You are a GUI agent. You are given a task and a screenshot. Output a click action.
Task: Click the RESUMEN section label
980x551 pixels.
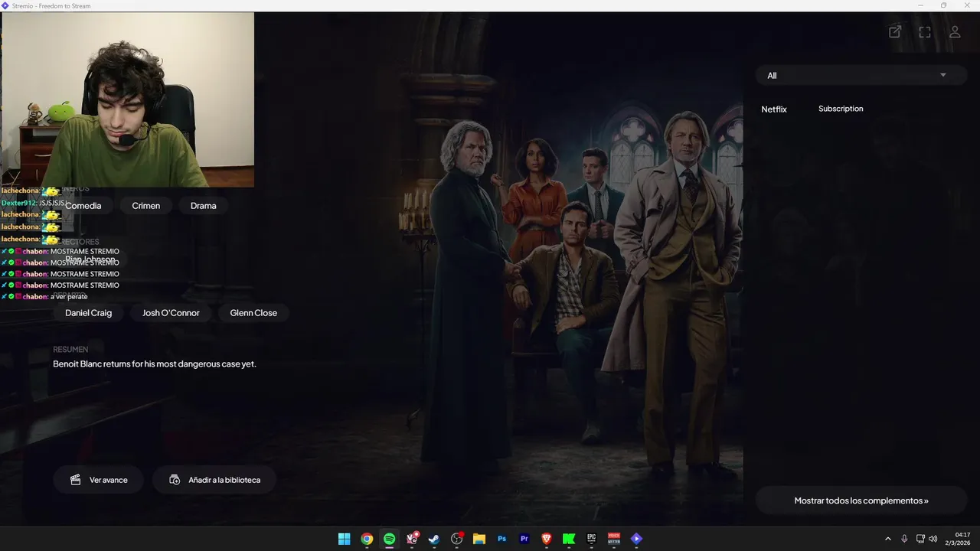(x=70, y=350)
